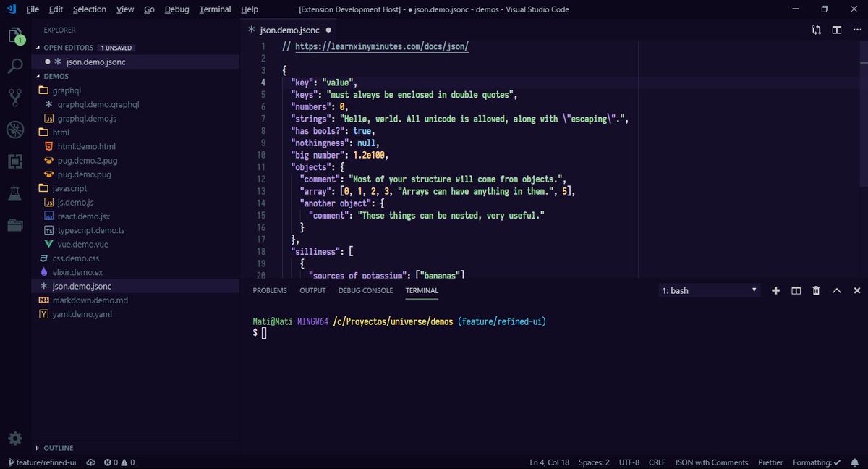This screenshot has width=868, height=469.
Task: Switch to the PROBLEMS tab
Action: tap(270, 290)
